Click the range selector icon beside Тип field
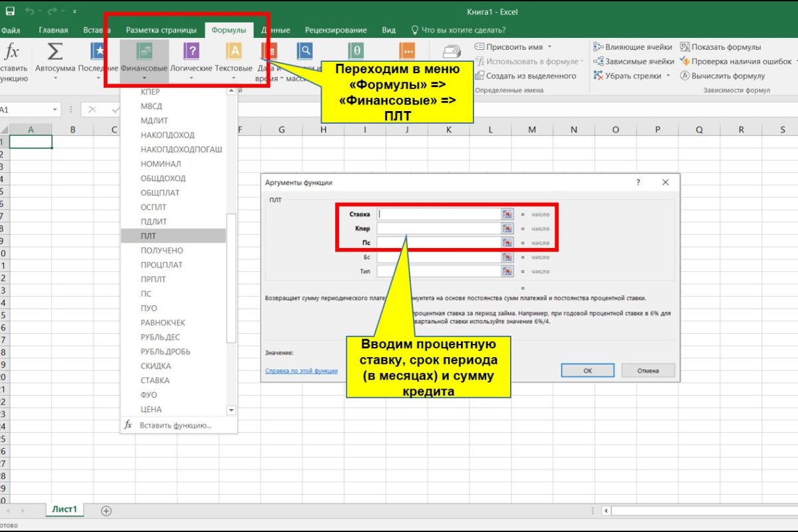This screenshot has height=532, width=798. pyautogui.click(x=508, y=271)
